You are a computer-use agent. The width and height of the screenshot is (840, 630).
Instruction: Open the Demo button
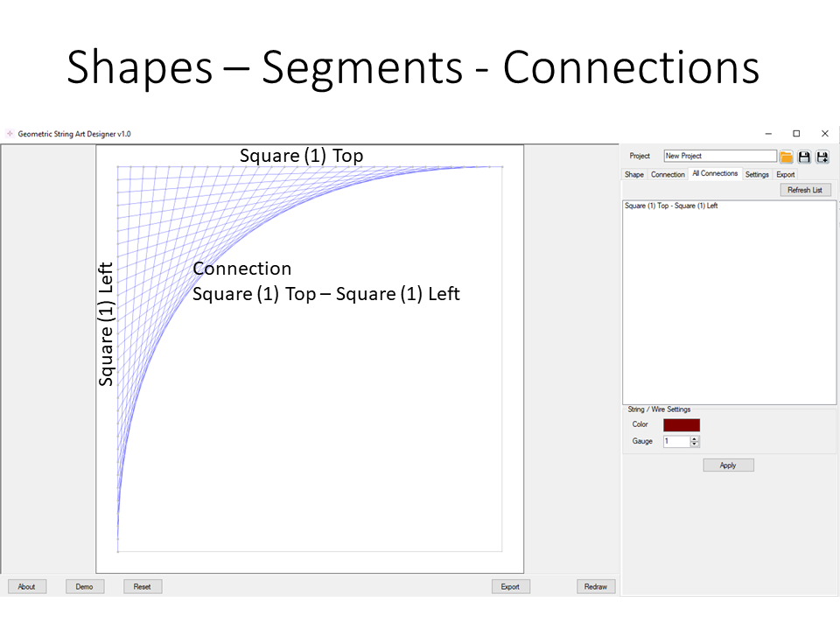[84, 586]
